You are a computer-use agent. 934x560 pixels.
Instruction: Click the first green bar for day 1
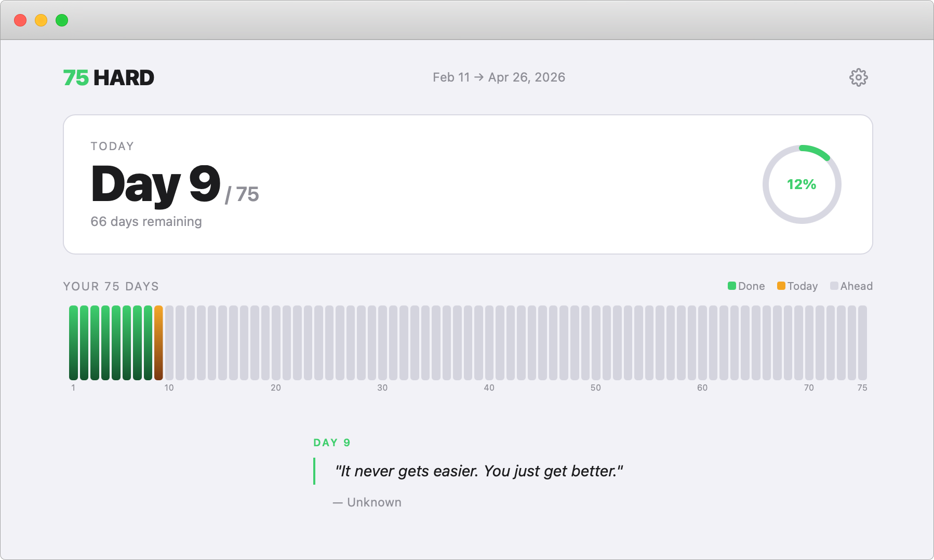pyautogui.click(x=73, y=343)
